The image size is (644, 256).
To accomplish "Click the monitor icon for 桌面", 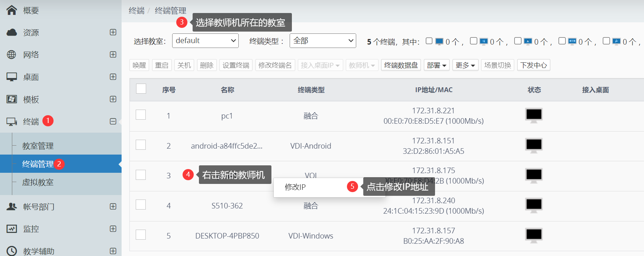I will pyautogui.click(x=12, y=77).
